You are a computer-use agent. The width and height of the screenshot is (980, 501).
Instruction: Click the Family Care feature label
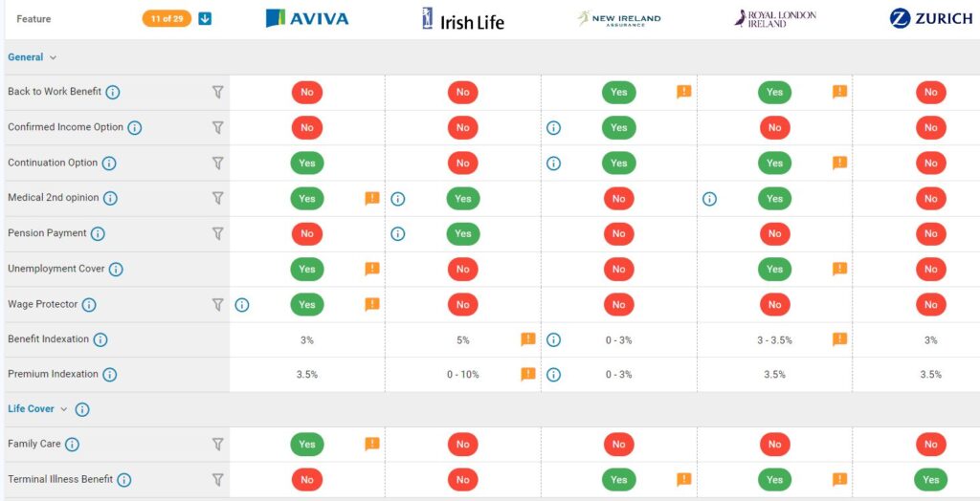(x=34, y=444)
